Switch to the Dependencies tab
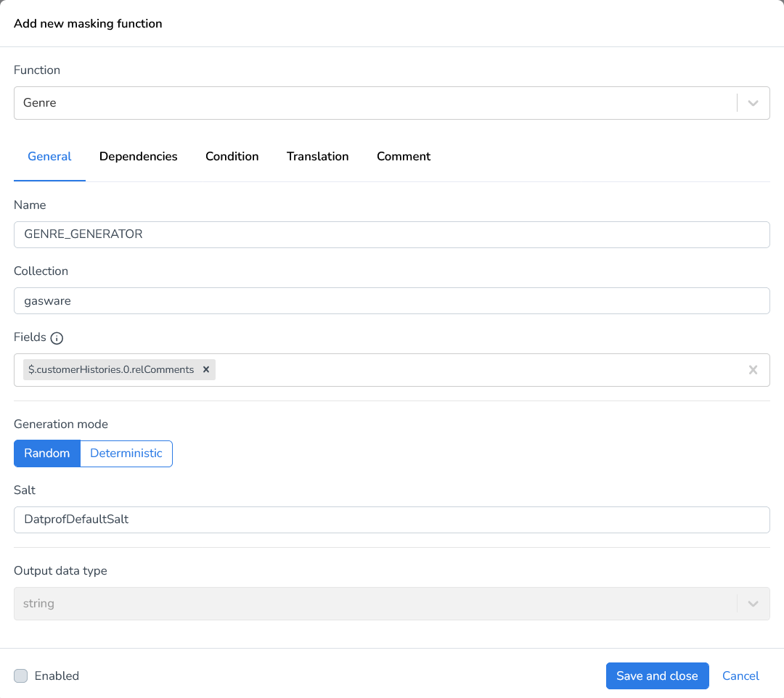Screen dimensions: 784x698 138,157
